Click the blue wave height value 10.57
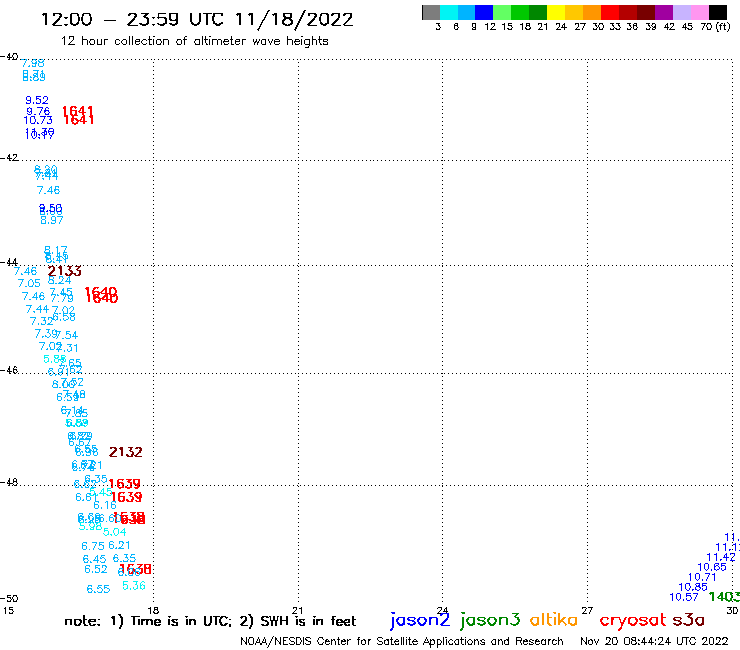This screenshot has width=740, height=650. pos(684,597)
